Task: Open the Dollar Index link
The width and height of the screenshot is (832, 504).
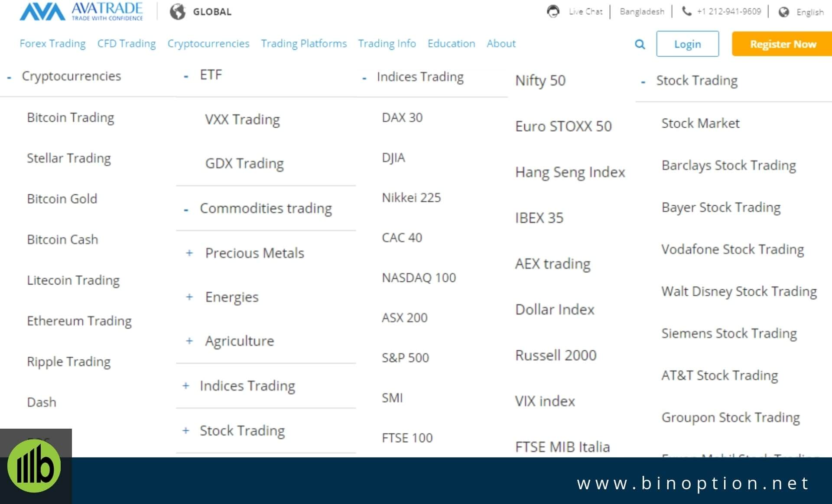Action: 555,310
